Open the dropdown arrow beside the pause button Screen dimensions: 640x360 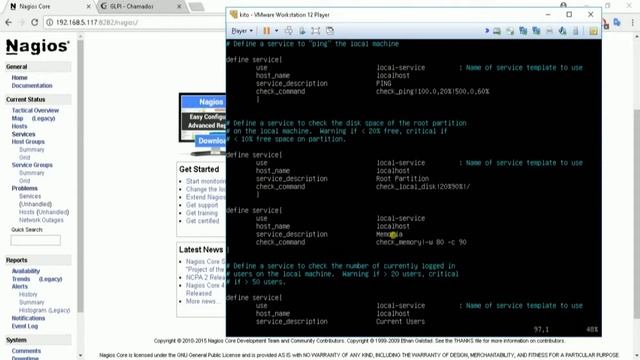[276, 31]
